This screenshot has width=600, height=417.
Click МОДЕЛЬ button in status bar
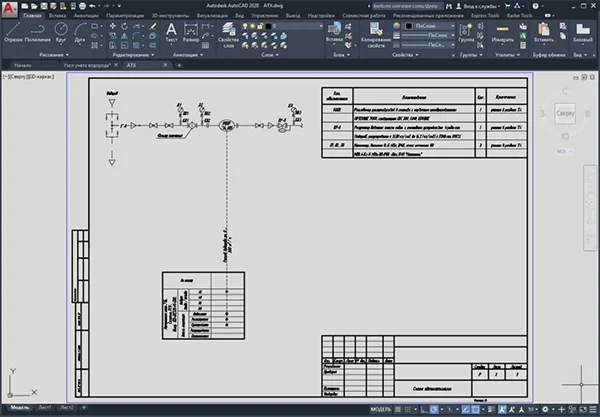tap(381, 409)
